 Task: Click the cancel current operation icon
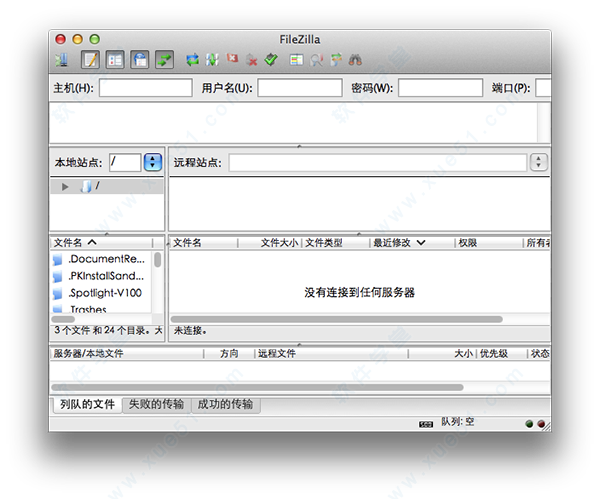(232, 59)
